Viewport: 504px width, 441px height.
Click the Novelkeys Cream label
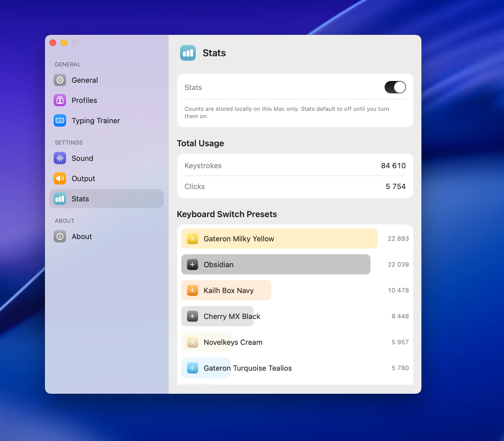tap(233, 342)
